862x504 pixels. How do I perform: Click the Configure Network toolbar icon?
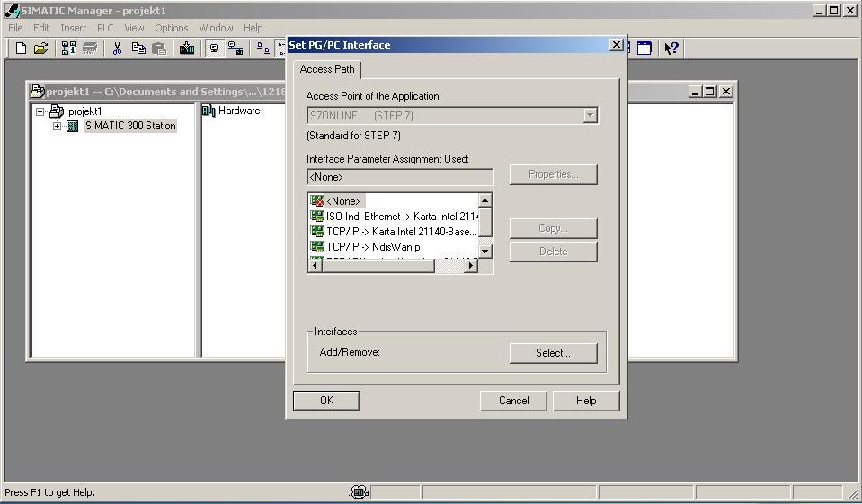coord(235,49)
